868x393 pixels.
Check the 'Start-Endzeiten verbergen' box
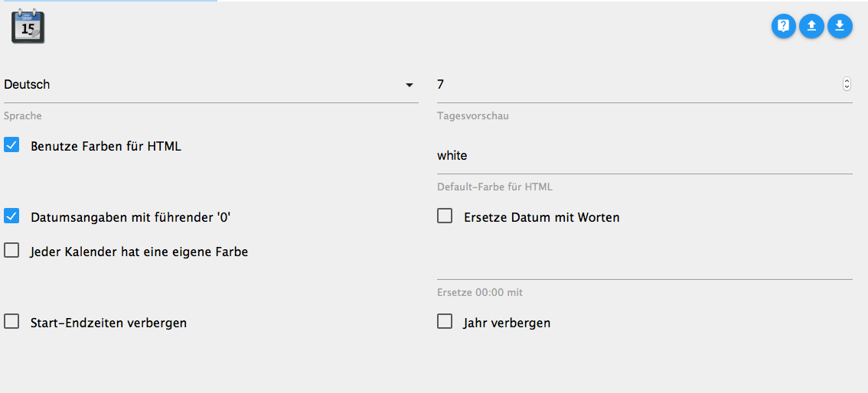tap(11, 322)
